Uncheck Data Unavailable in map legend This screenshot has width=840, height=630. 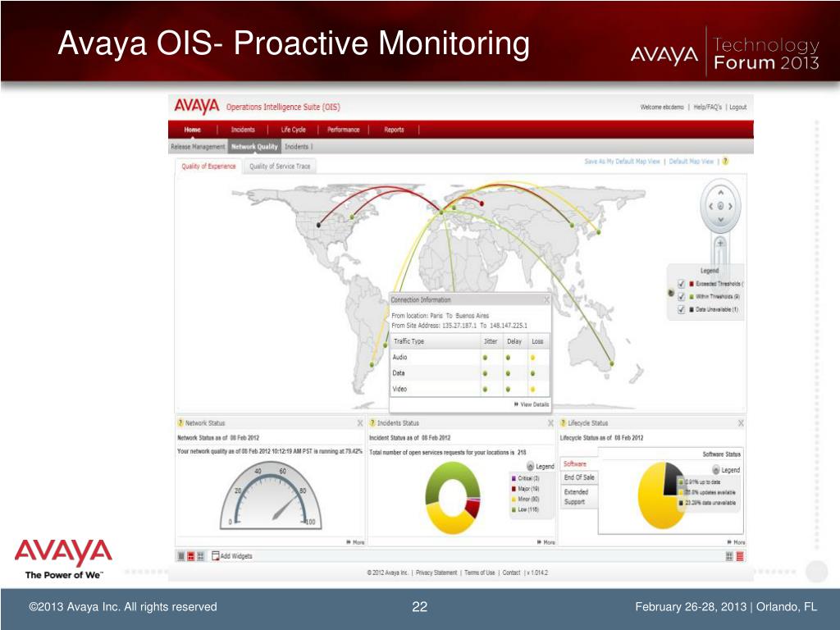pyautogui.click(x=682, y=309)
